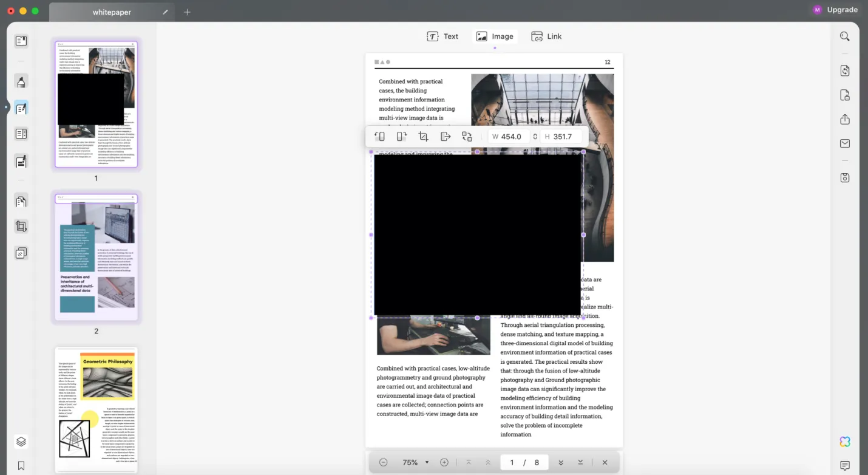Select the page 2 thumbnail
Screen dimensions: 868x475
click(x=96, y=258)
